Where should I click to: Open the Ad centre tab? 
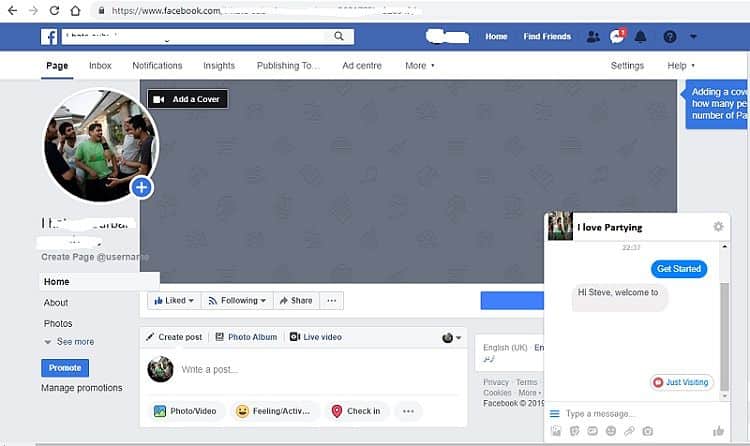point(362,66)
